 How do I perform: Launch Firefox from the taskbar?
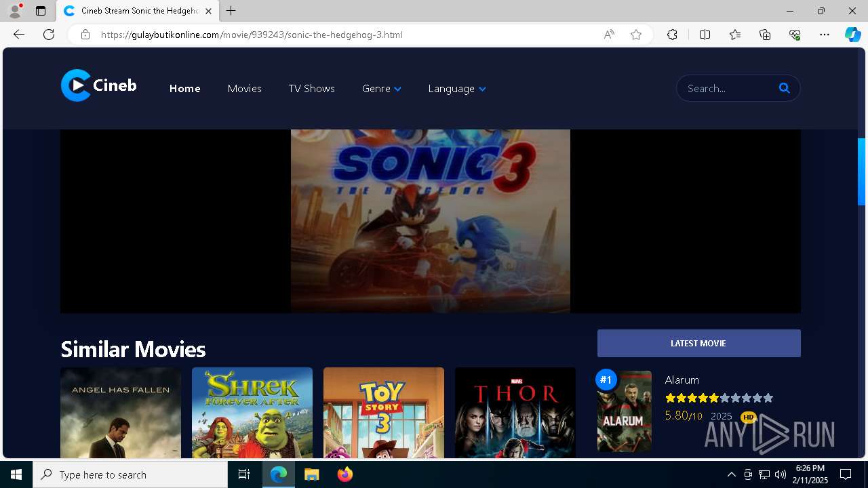point(344,474)
